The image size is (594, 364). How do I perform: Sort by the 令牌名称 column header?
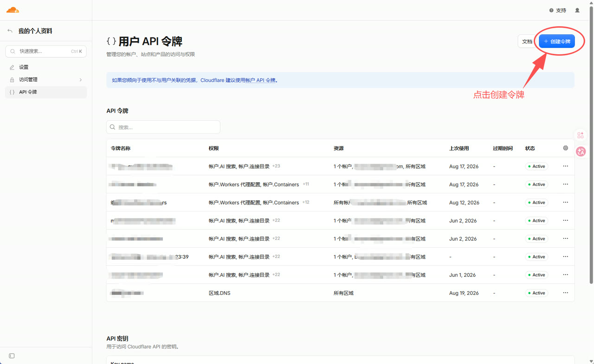(x=121, y=148)
